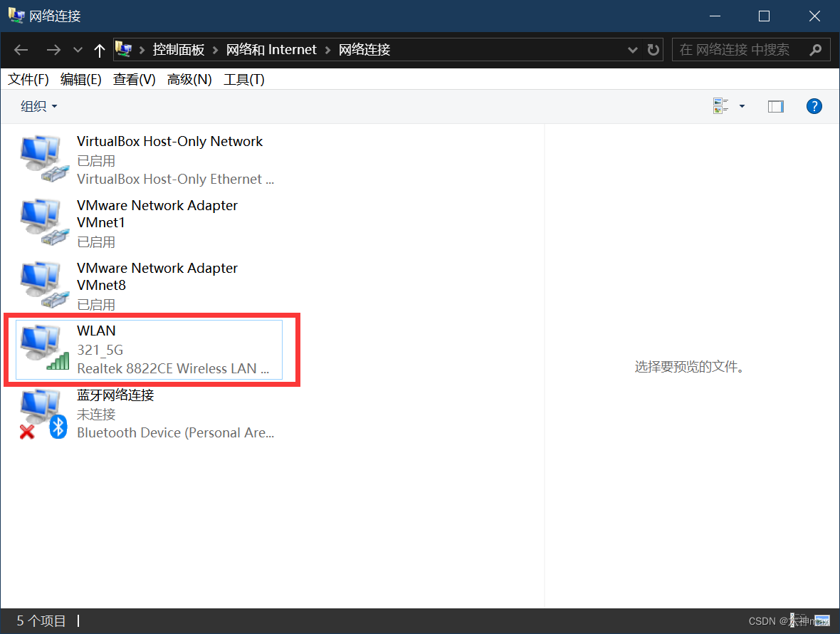Open the 高级(N) menu
840x634 pixels.
[x=189, y=79]
